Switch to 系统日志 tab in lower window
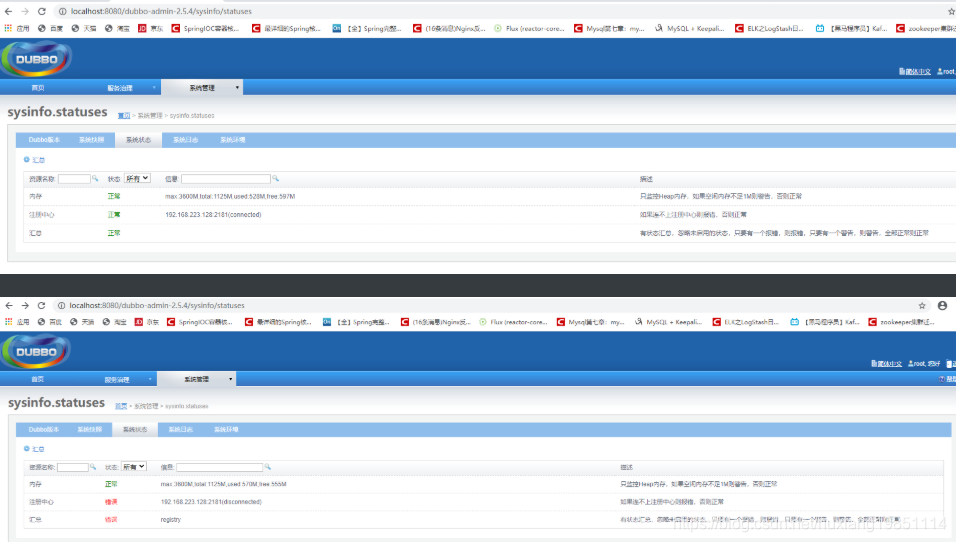 tap(180, 430)
